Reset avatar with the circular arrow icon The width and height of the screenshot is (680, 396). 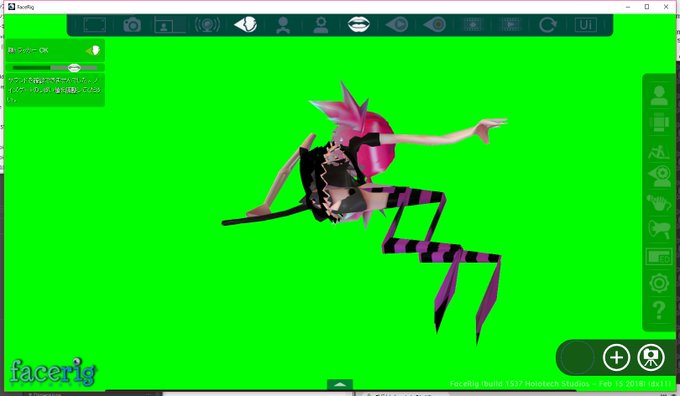click(548, 25)
